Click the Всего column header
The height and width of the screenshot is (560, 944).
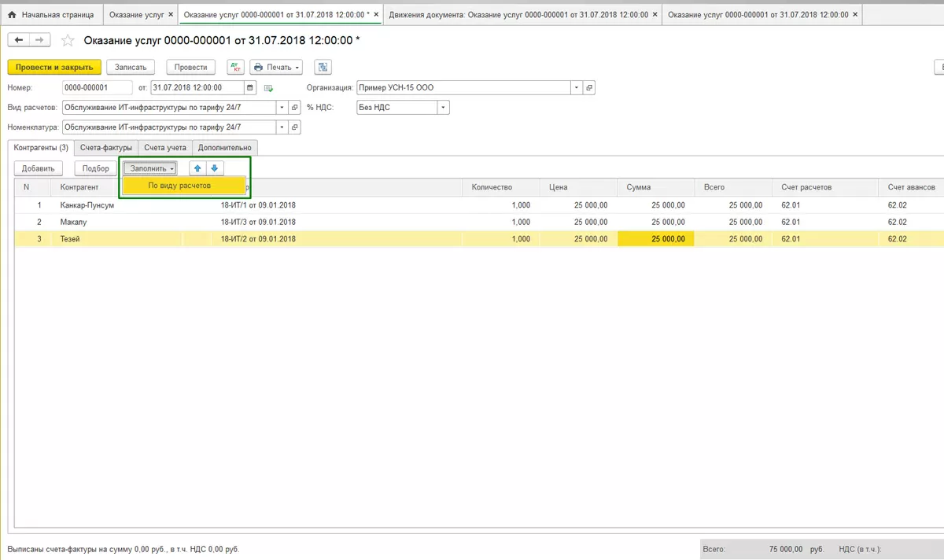tap(733, 187)
